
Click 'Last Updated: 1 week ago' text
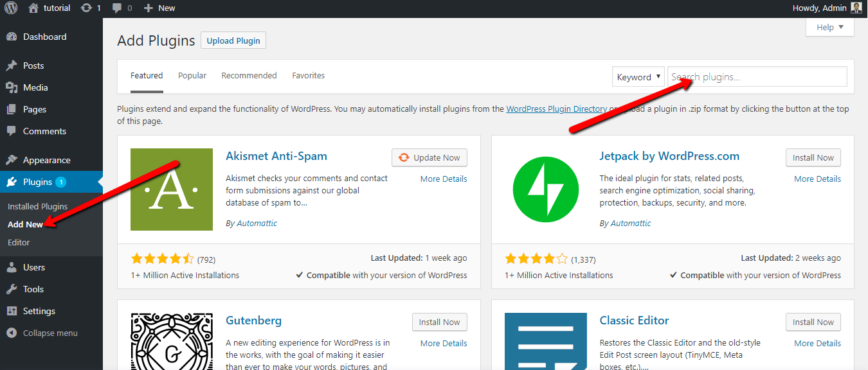click(419, 258)
